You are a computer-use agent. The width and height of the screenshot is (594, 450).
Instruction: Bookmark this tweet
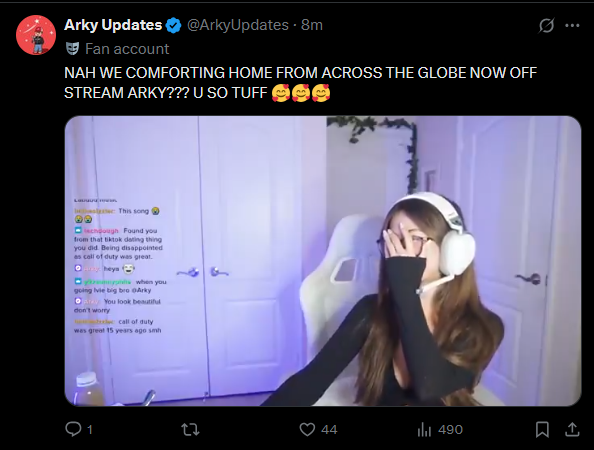(x=542, y=430)
